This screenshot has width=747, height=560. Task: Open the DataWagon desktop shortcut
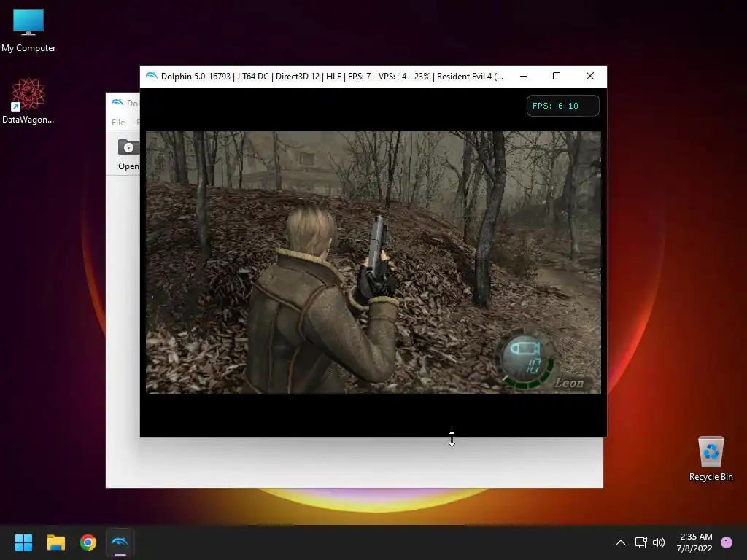(28, 101)
